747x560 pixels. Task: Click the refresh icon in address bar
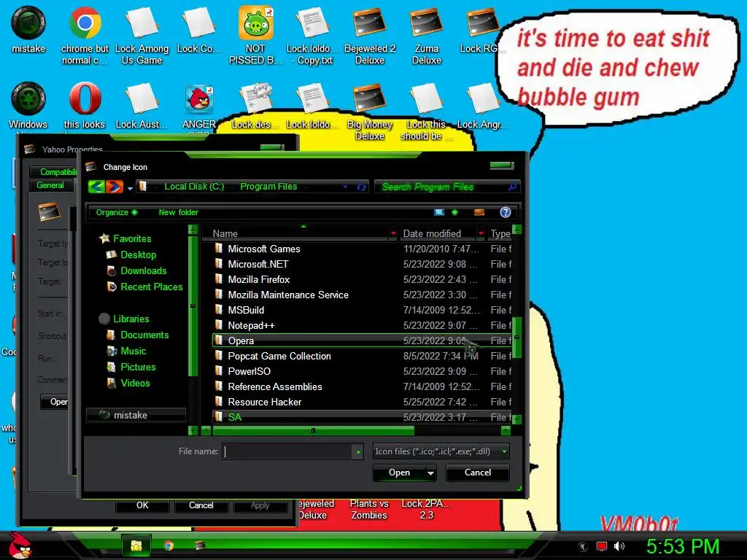pyautogui.click(x=362, y=187)
